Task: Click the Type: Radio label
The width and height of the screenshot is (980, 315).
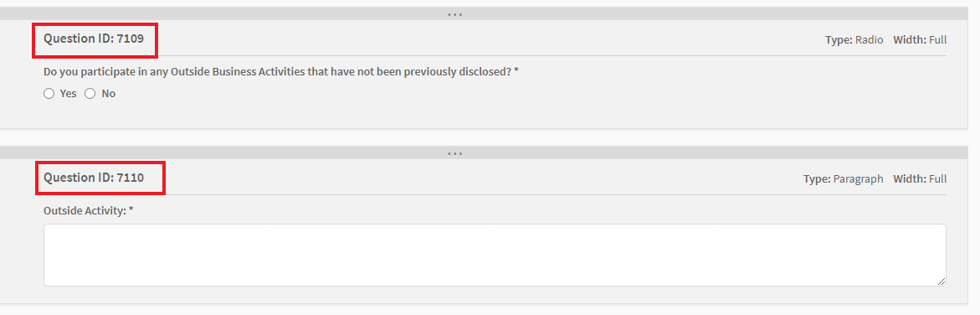Action: pyautogui.click(x=854, y=39)
